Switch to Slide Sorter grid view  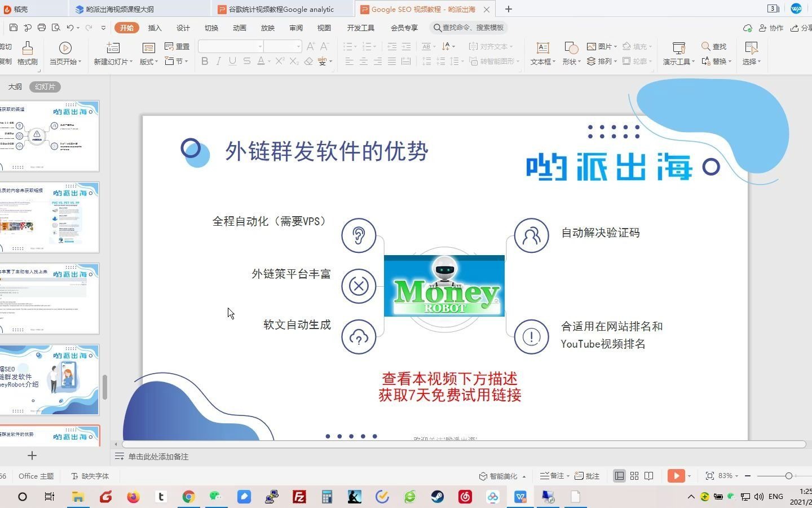(634, 476)
